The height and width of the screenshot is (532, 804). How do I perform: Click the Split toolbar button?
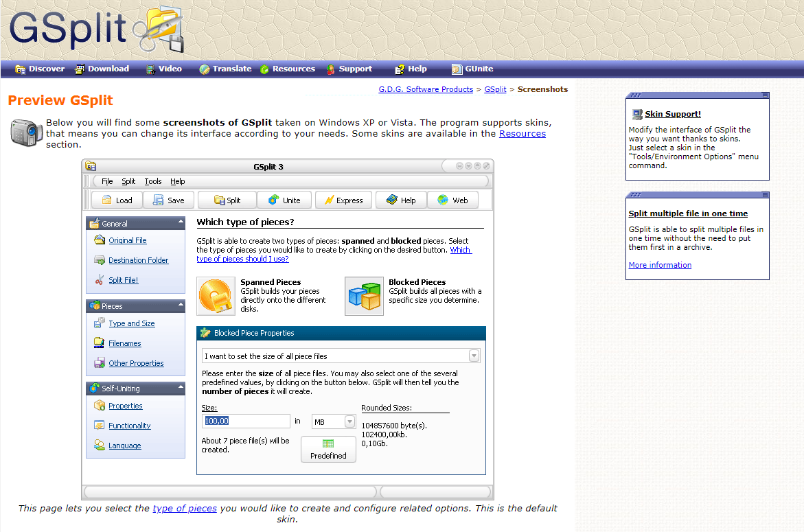click(227, 200)
